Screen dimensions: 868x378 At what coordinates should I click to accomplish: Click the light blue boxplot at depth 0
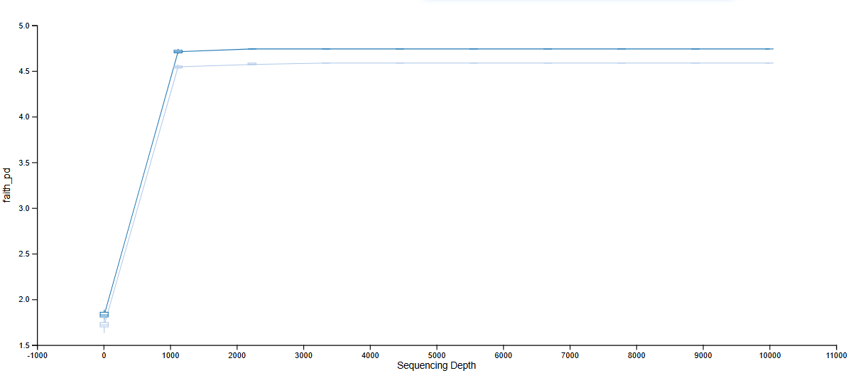pyautogui.click(x=104, y=325)
